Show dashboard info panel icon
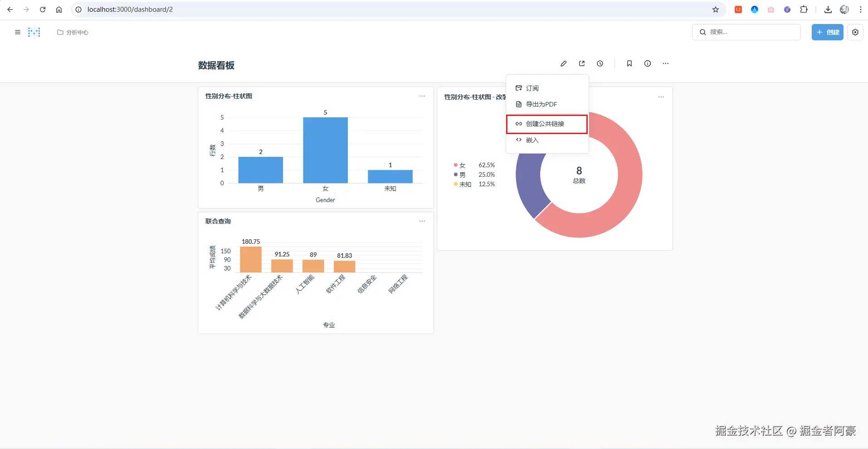The image size is (868, 449). click(648, 63)
